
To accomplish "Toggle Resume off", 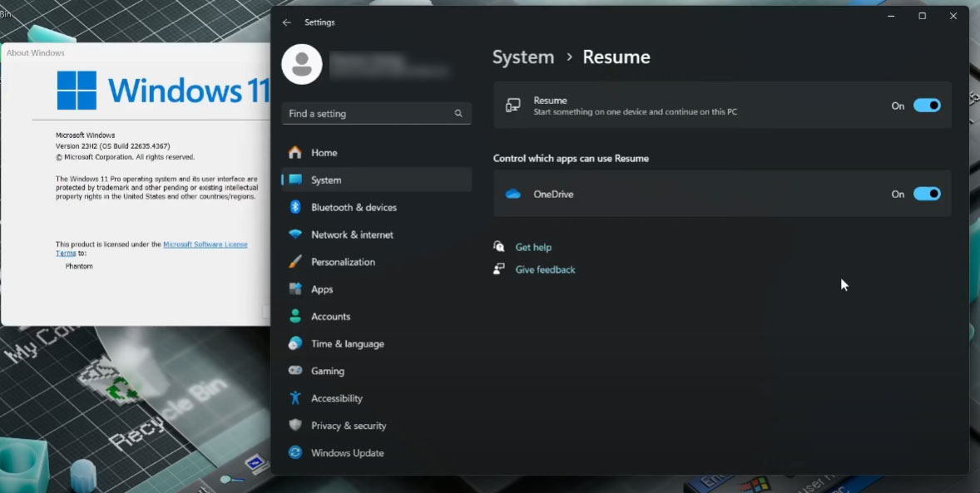I will point(926,106).
